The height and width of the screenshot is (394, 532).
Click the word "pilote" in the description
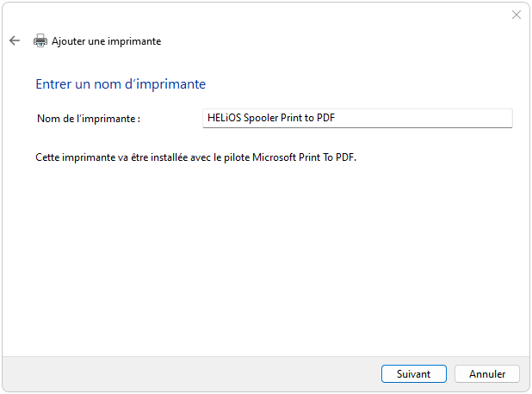(237, 157)
